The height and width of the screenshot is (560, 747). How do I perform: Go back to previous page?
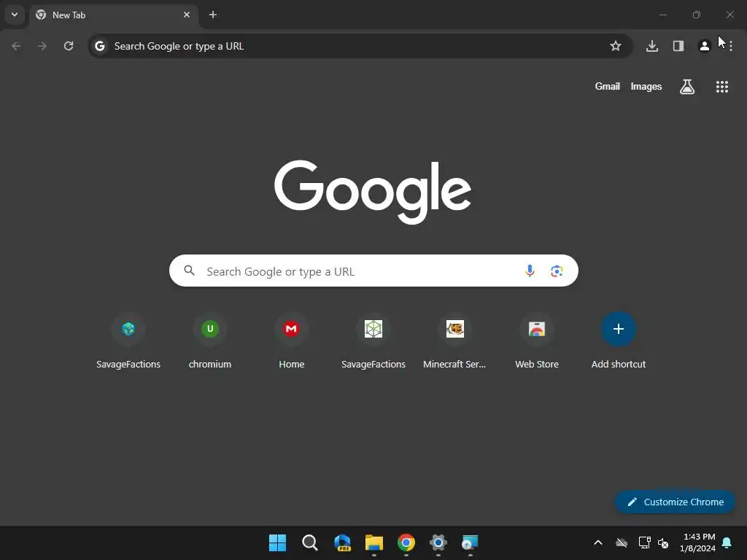16,46
